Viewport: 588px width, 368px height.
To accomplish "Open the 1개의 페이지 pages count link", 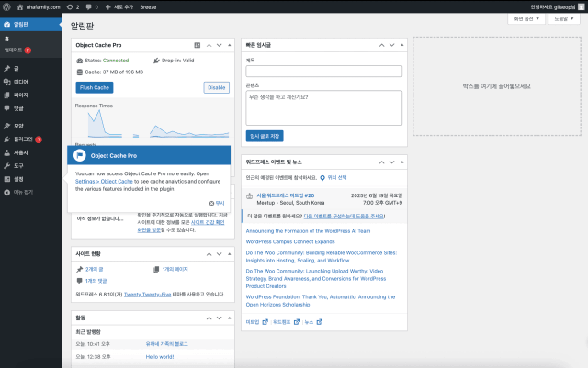I will [175, 270].
